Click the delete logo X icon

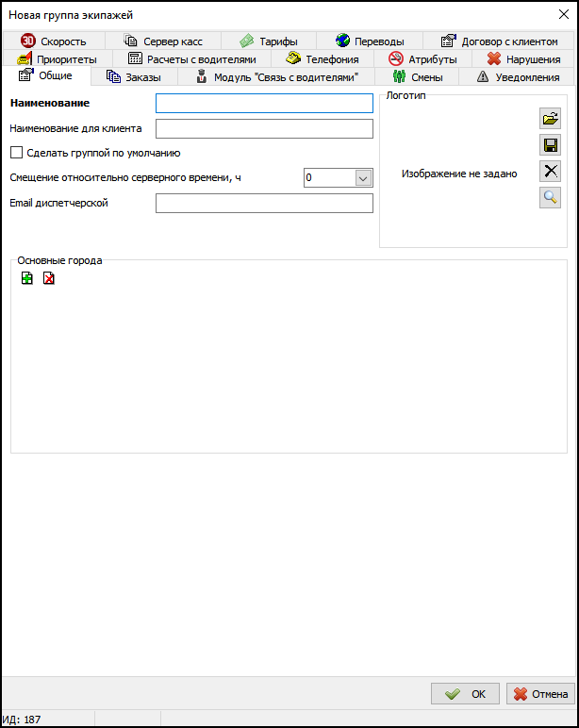click(x=550, y=171)
